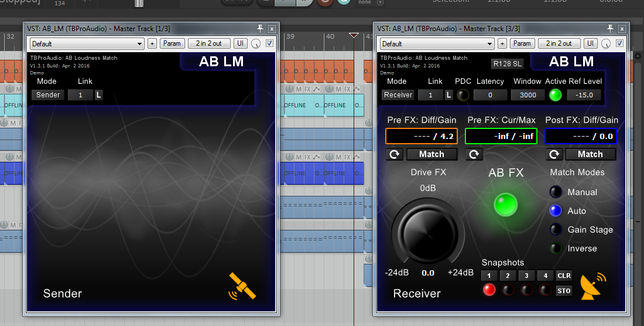
Task: Click Match button under Post FX Diff/Gain
Action: (x=590, y=154)
